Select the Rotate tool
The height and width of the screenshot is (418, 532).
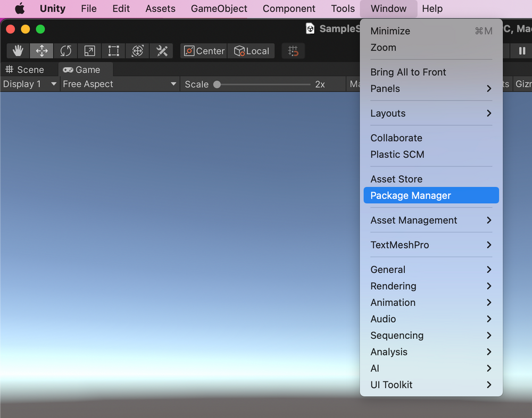point(65,51)
